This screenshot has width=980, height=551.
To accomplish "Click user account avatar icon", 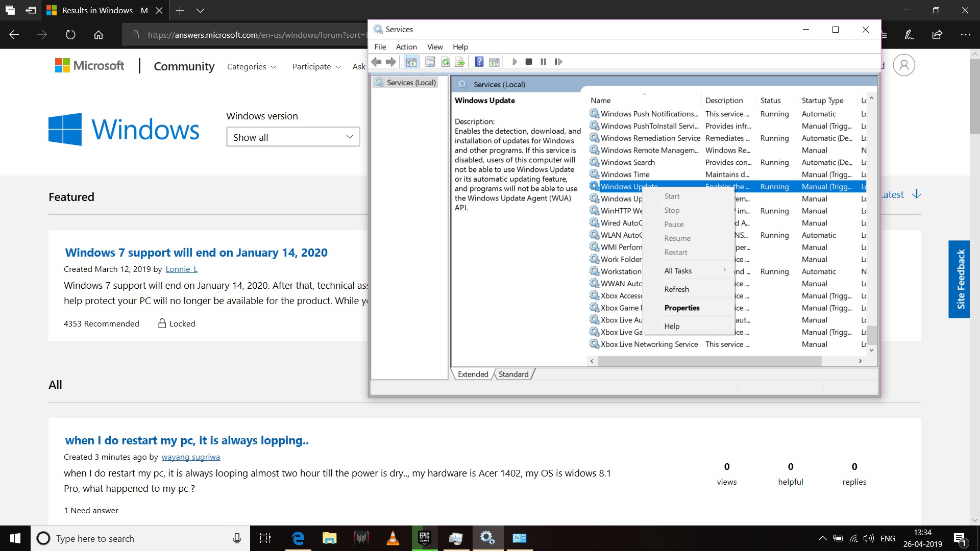I will [x=904, y=65].
